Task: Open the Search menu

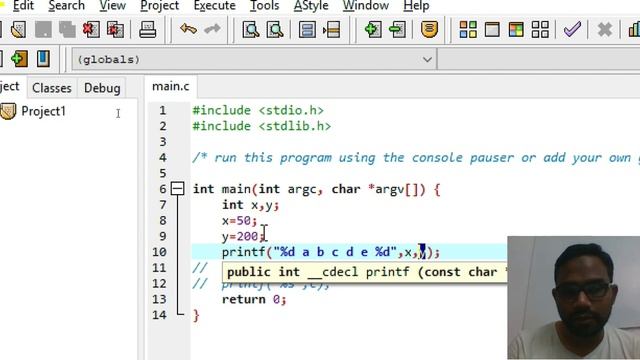Action: pyautogui.click(x=67, y=6)
